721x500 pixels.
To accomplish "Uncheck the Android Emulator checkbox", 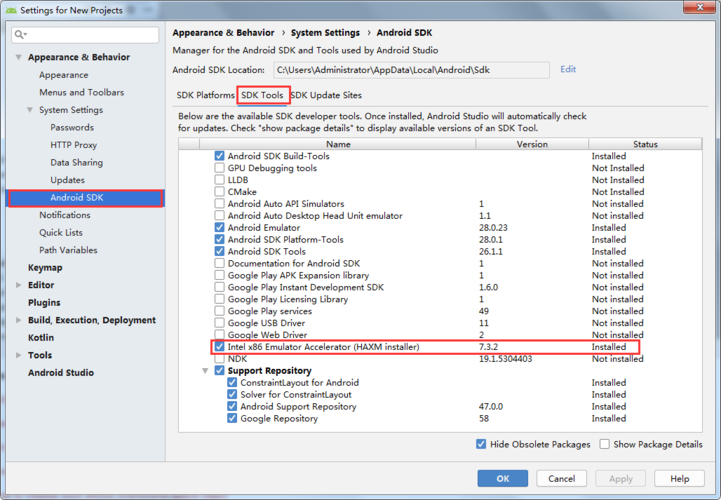I will coord(219,228).
